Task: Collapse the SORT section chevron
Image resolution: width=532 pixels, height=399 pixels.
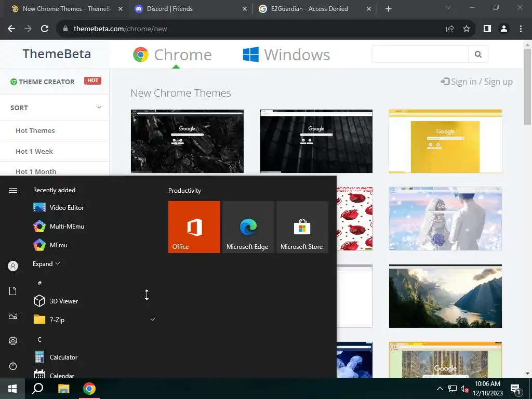Action: click(99, 108)
